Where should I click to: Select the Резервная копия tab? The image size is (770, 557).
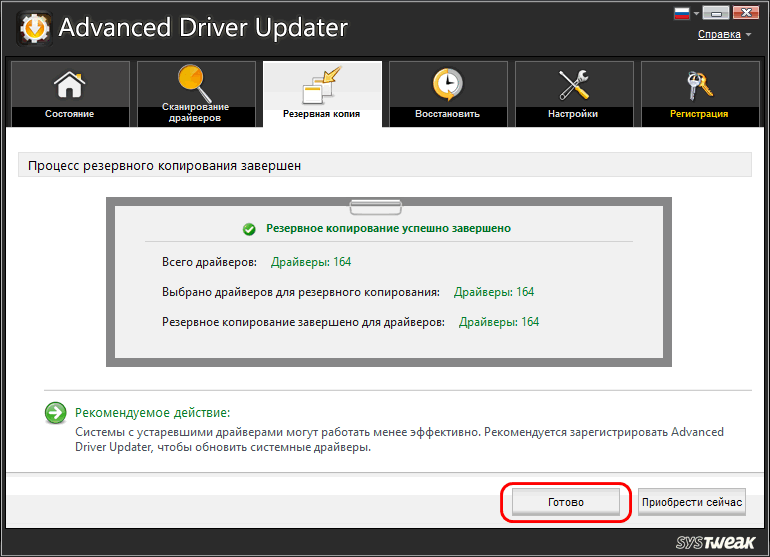tap(322, 93)
